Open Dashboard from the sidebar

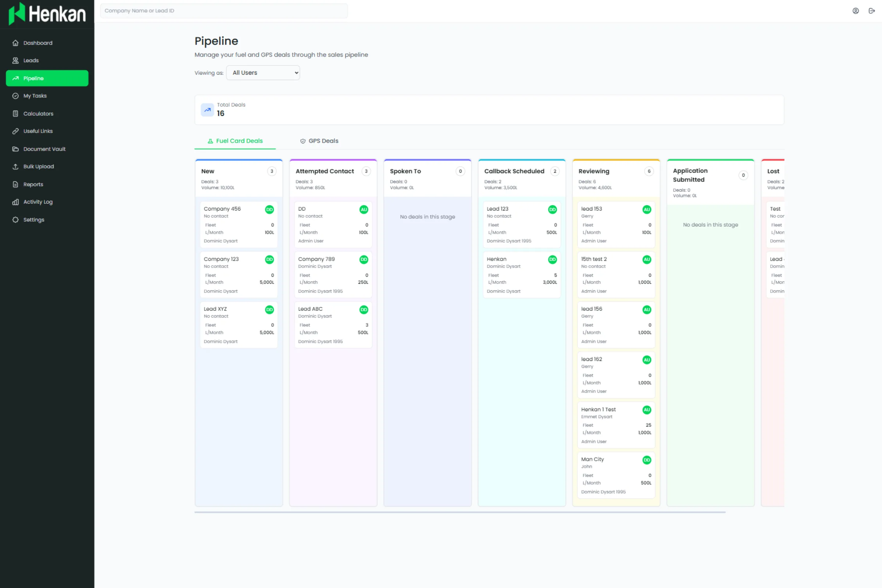(38, 43)
